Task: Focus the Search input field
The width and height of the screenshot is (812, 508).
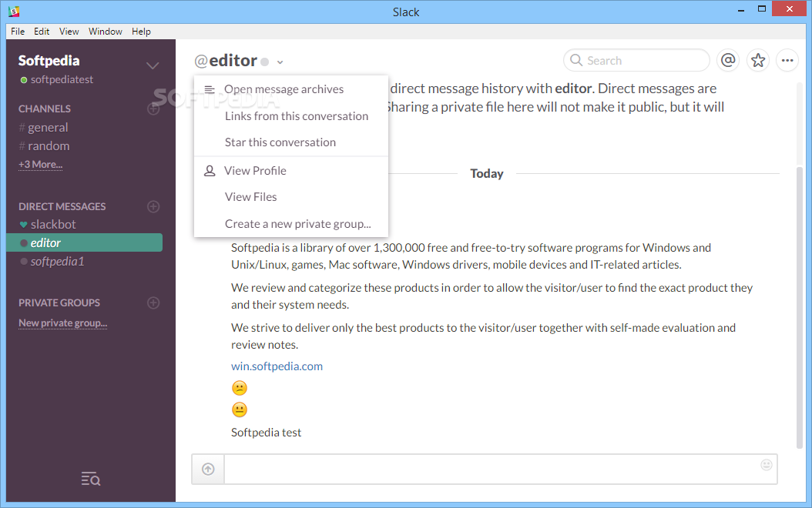Action: [636, 61]
